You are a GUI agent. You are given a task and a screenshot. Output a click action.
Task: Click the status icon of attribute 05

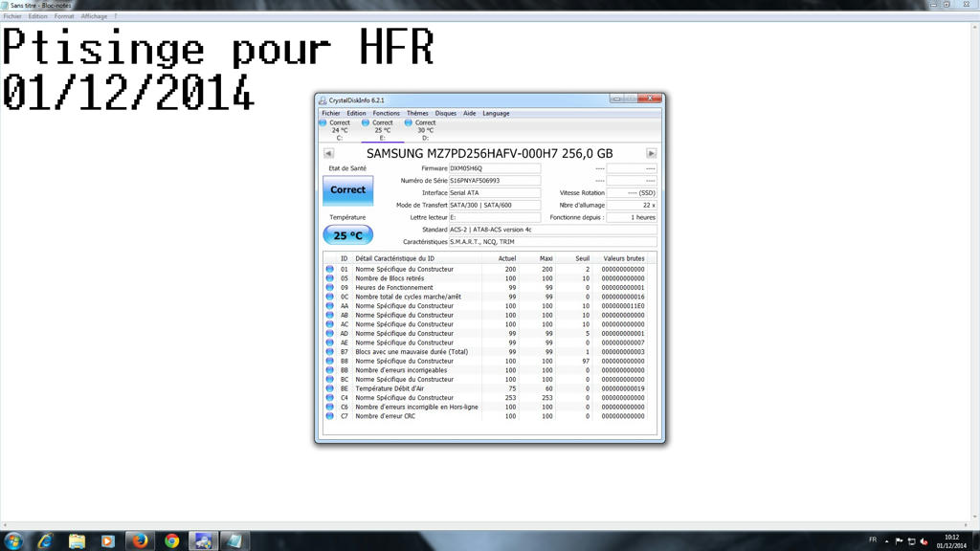point(330,278)
